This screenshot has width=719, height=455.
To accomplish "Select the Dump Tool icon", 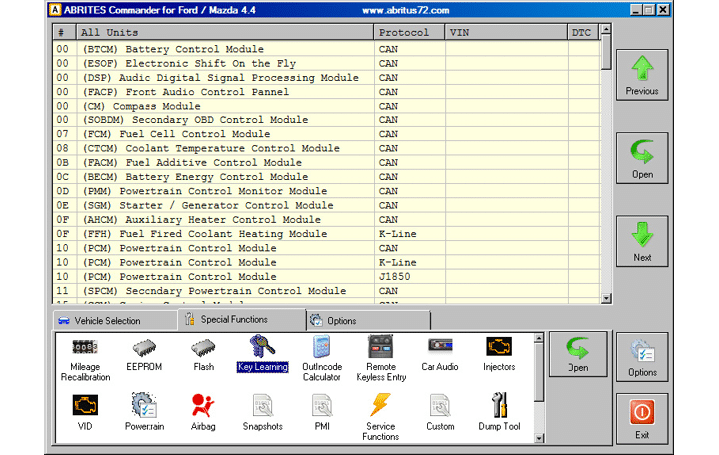I will pyautogui.click(x=499, y=411).
